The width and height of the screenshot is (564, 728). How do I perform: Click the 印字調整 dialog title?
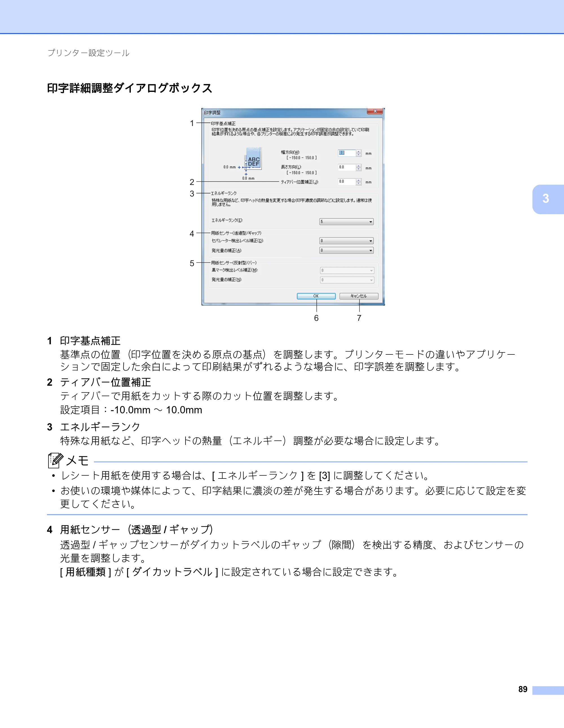click(x=212, y=113)
